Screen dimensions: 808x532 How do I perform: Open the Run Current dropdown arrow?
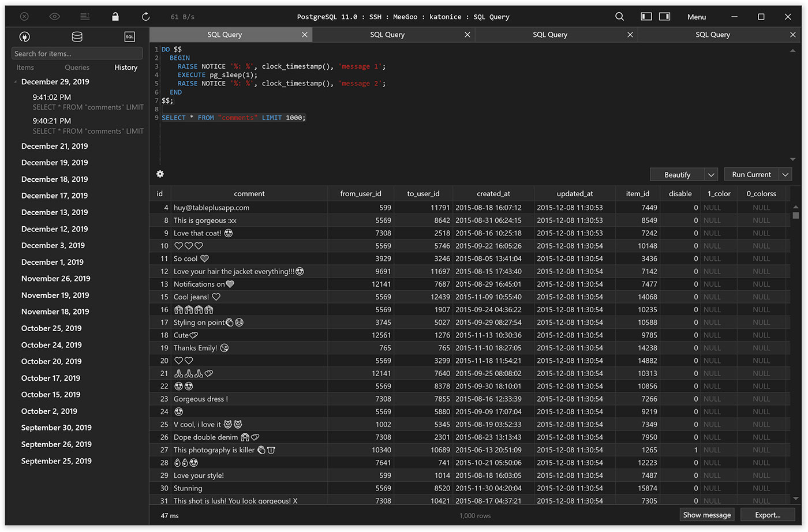point(785,175)
